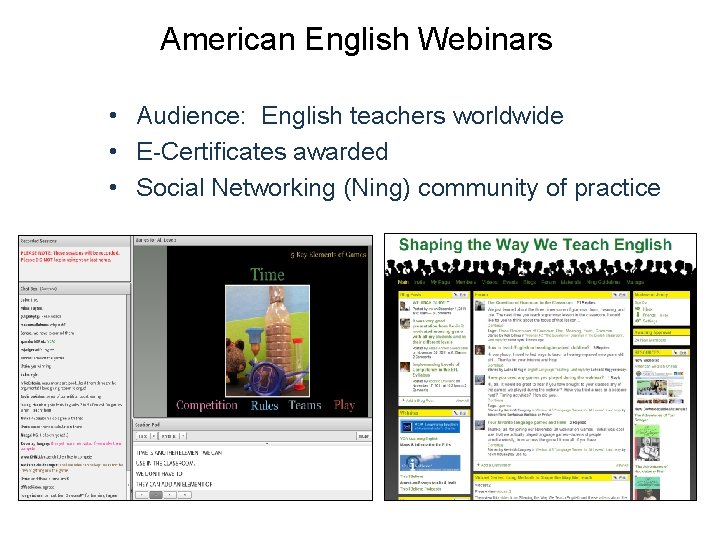Click avatar beside first forum discussion

480,305
